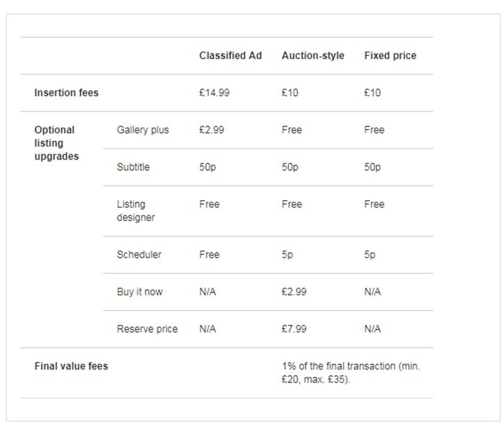The width and height of the screenshot is (504, 423).
Task: Select the Scheduler row label
Action: (x=139, y=254)
